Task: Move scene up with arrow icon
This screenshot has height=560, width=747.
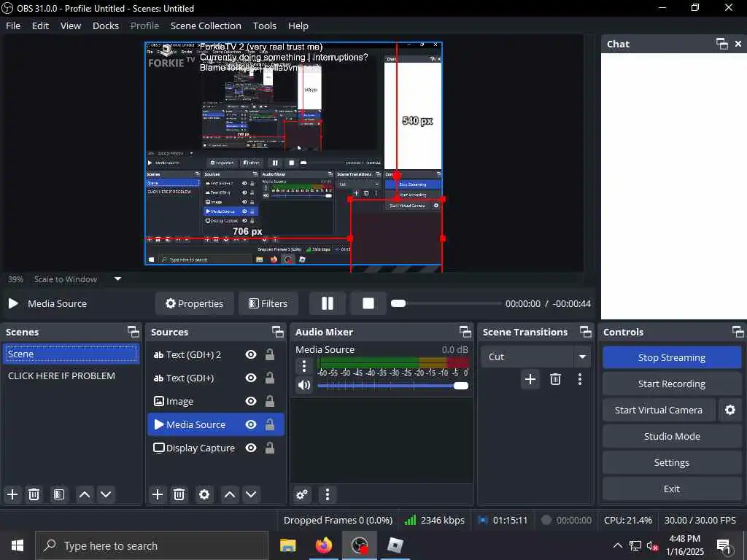Action: click(85, 494)
